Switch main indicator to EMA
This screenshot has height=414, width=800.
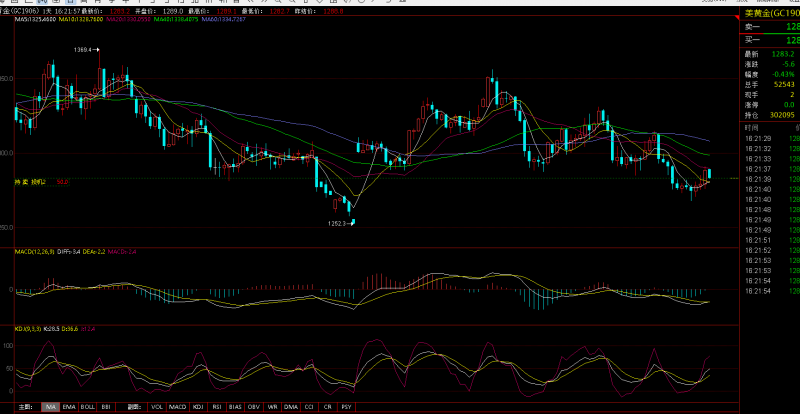point(69,407)
